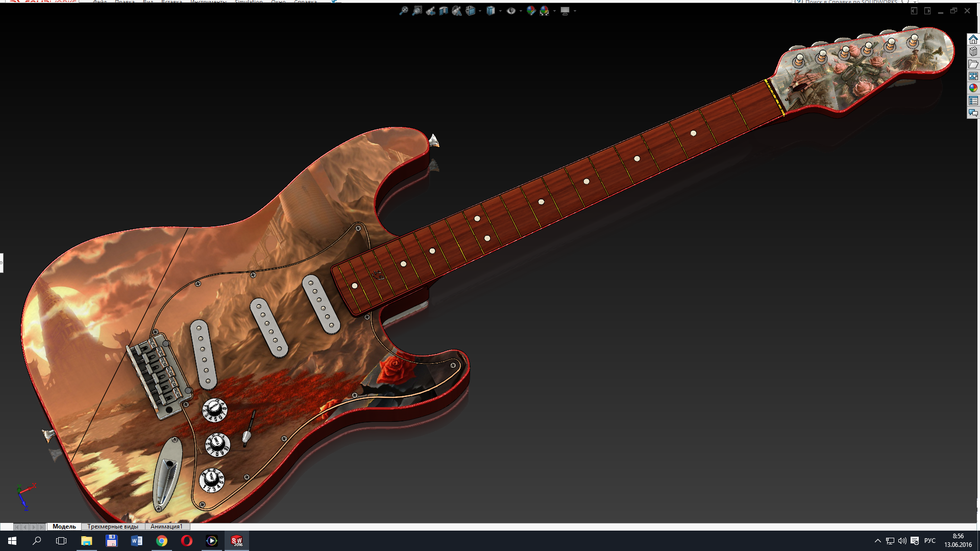This screenshot has height=551, width=980.
Task: Open the SOLIDWORKS Forum pane tab
Action: [973, 113]
